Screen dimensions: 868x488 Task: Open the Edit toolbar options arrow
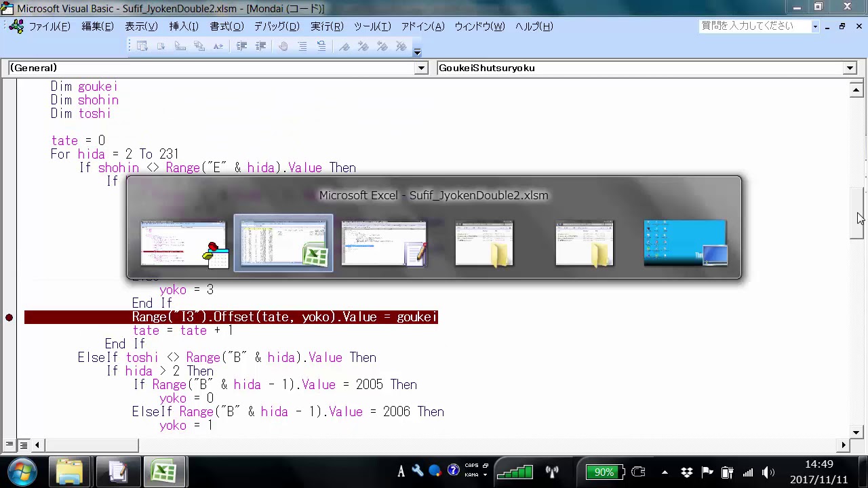(x=417, y=50)
